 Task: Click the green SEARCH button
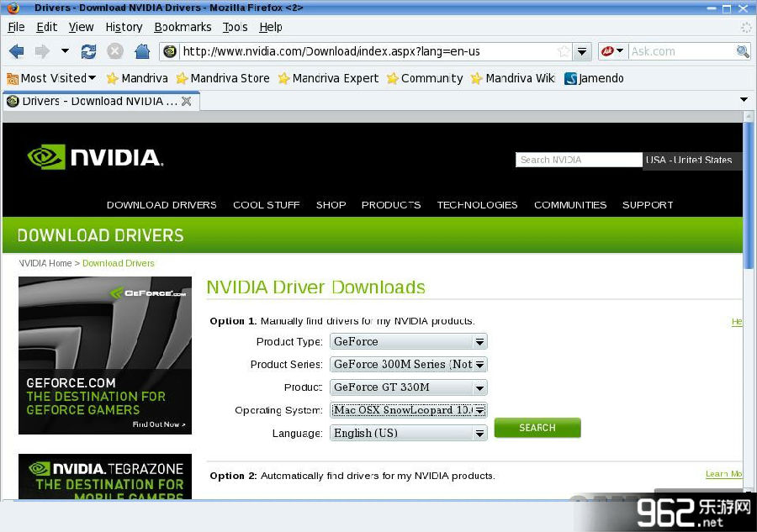point(537,428)
